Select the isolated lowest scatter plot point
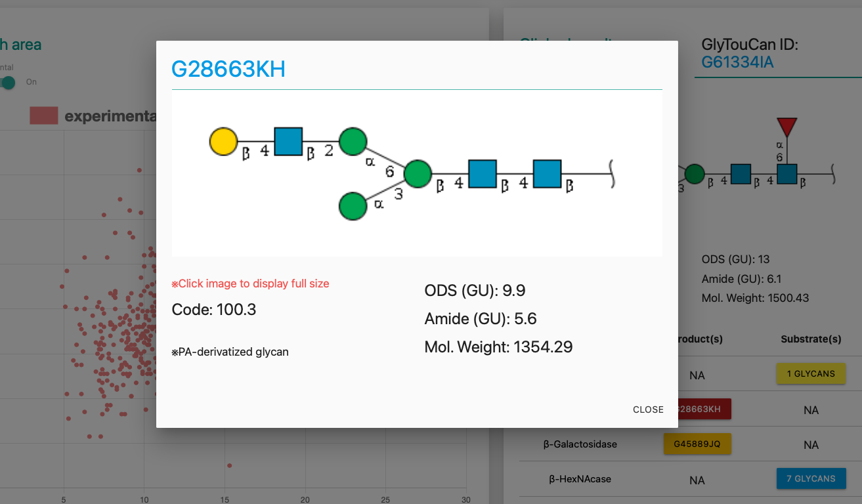862x504 pixels. click(x=229, y=465)
